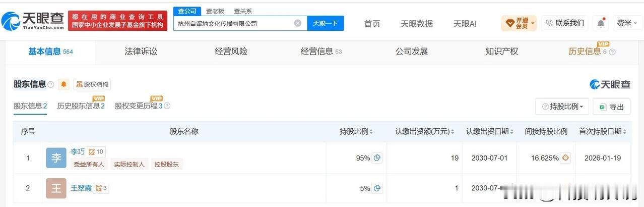Click the orange alert bell beside 股东信息

click(63, 84)
